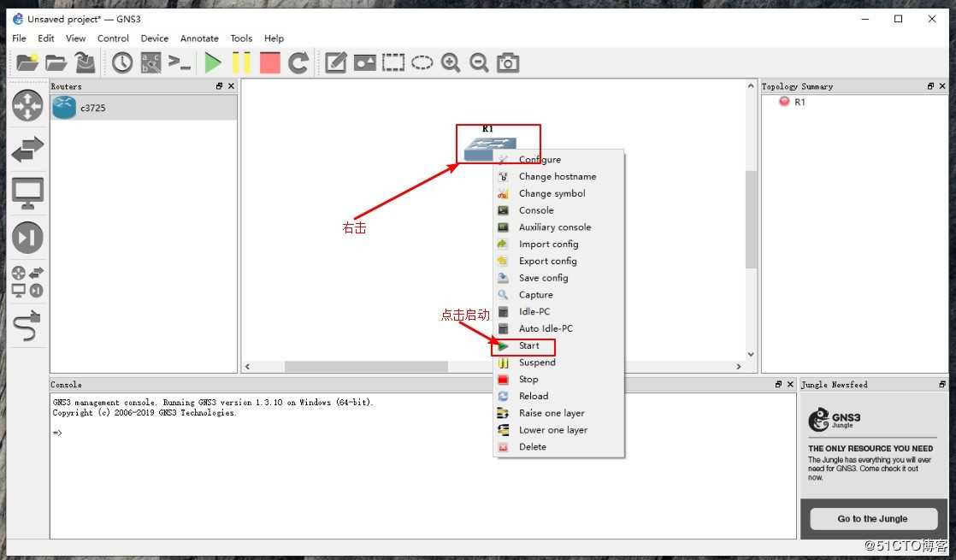The width and height of the screenshot is (956, 560).
Task: Choose Configure in the context menu
Action: click(558, 159)
